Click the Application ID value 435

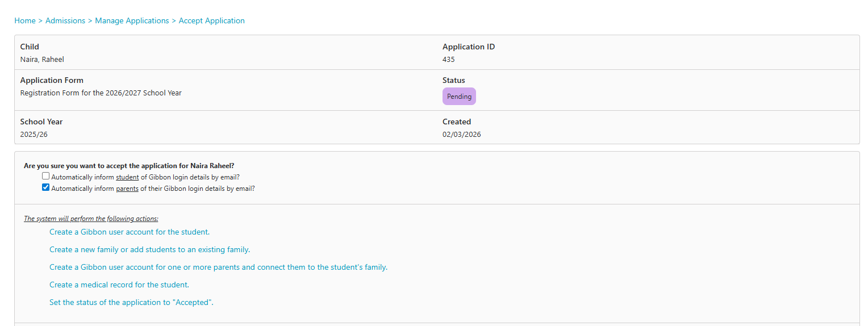pos(449,59)
